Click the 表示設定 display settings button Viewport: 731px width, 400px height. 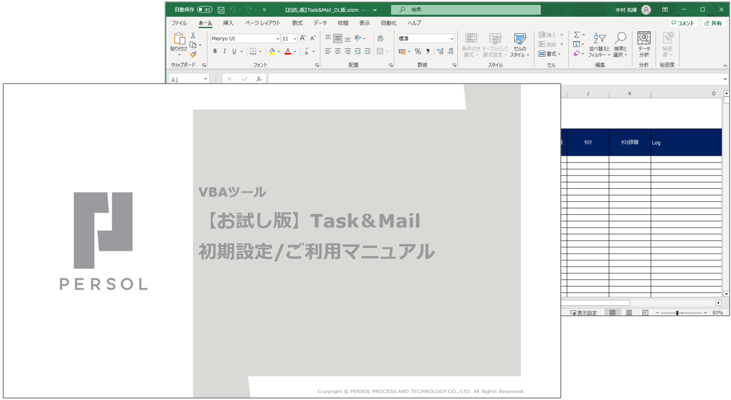point(584,313)
